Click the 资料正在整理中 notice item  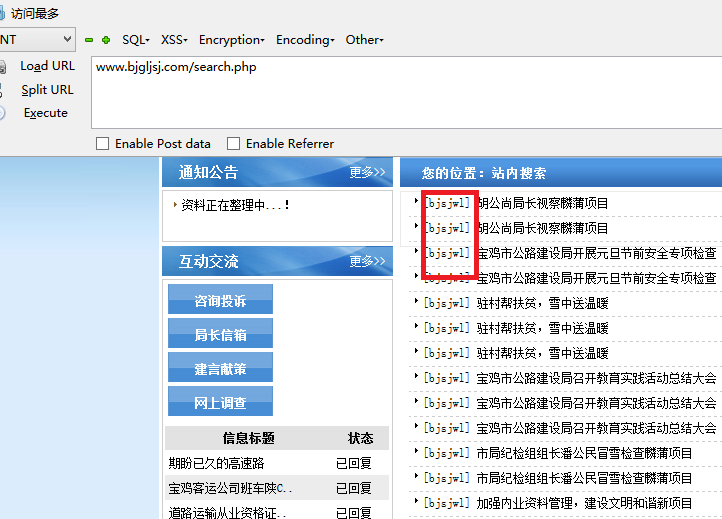(x=235, y=205)
